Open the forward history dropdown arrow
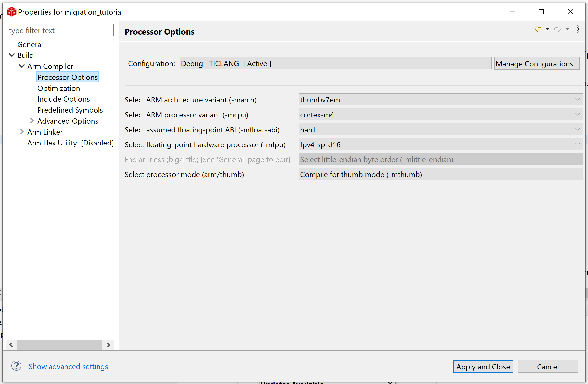The width and height of the screenshot is (588, 384). (x=568, y=29)
